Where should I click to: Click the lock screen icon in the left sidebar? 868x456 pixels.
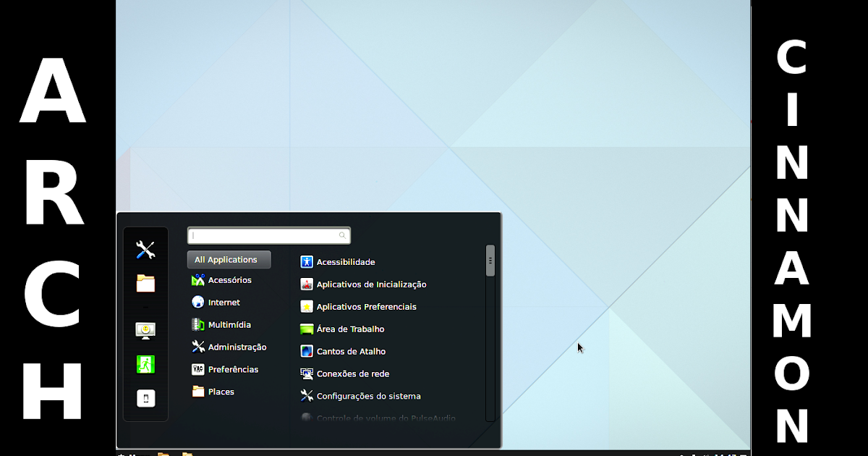[145, 329]
